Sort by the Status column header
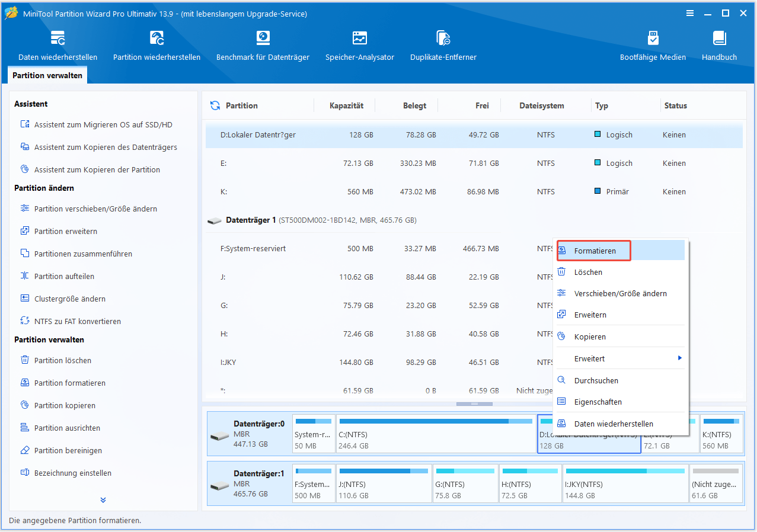 pos(675,105)
